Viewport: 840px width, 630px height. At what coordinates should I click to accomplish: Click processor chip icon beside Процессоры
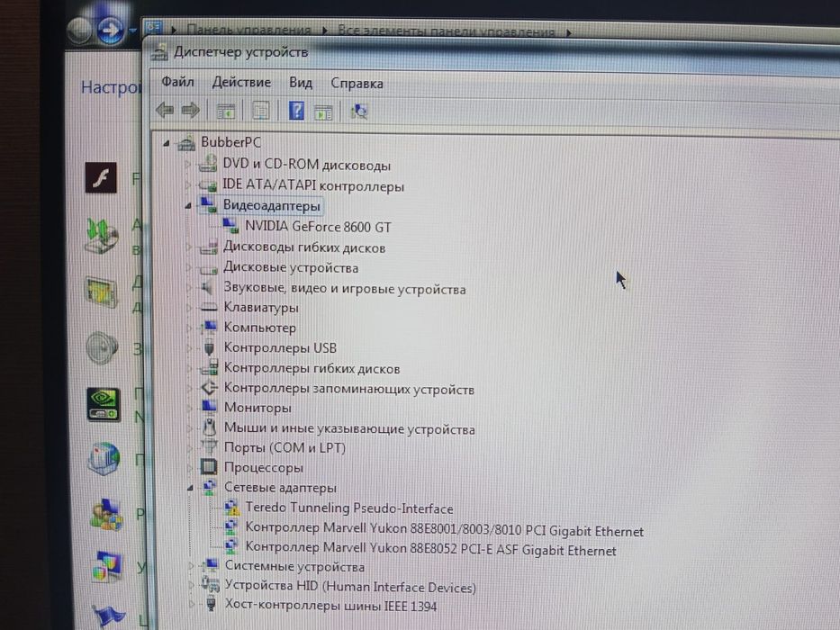pyautogui.click(x=209, y=467)
